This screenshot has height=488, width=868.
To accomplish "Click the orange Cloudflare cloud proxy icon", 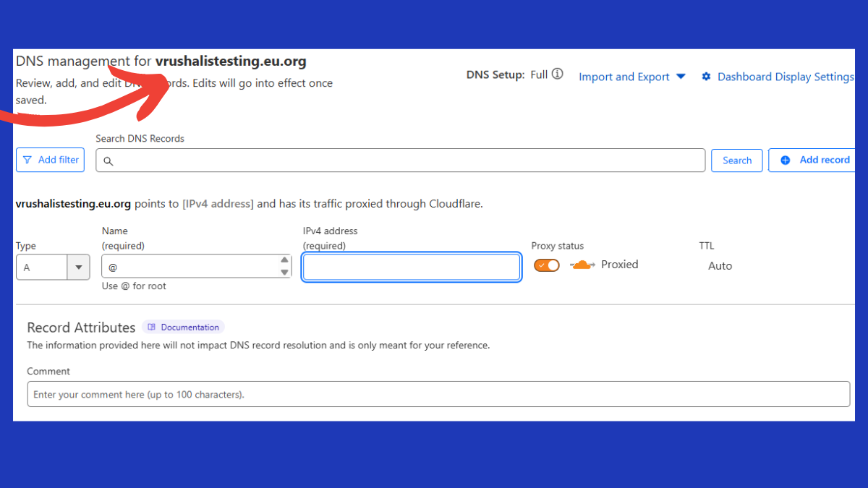I will [582, 265].
